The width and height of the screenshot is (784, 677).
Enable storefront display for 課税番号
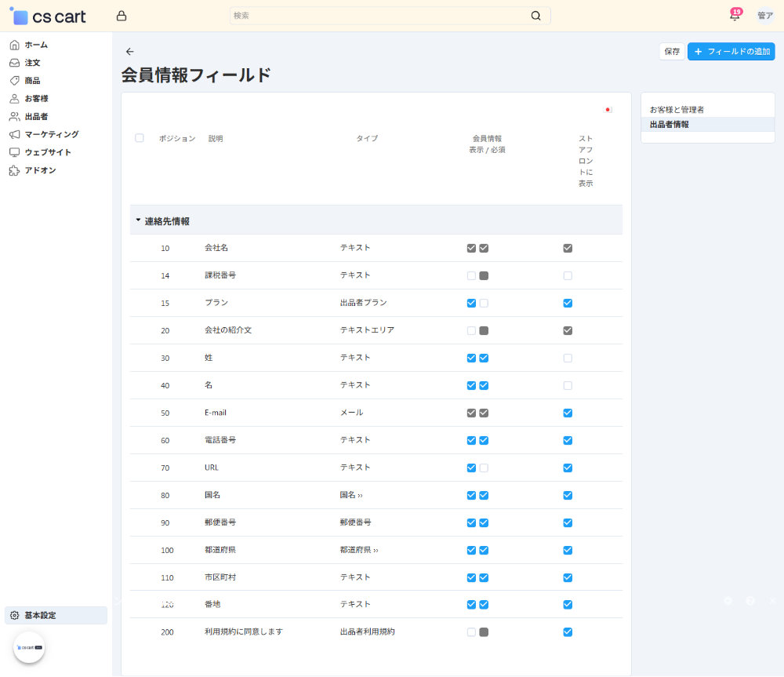click(568, 275)
